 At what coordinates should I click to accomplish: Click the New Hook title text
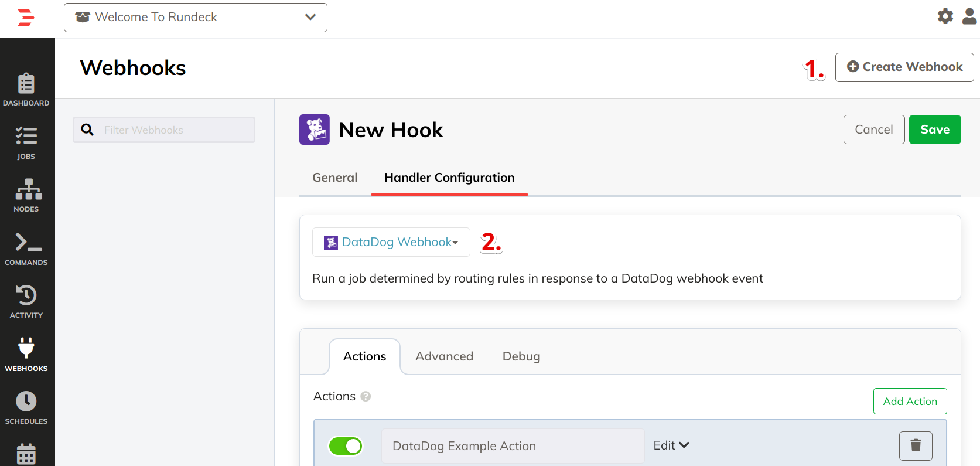pyautogui.click(x=391, y=130)
